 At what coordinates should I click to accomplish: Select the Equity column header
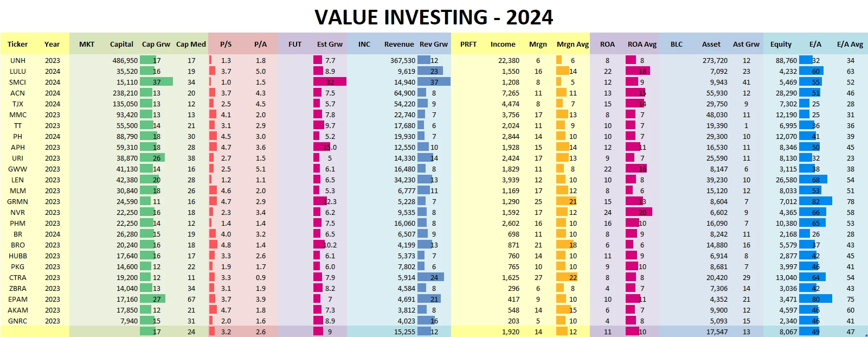(781, 44)
